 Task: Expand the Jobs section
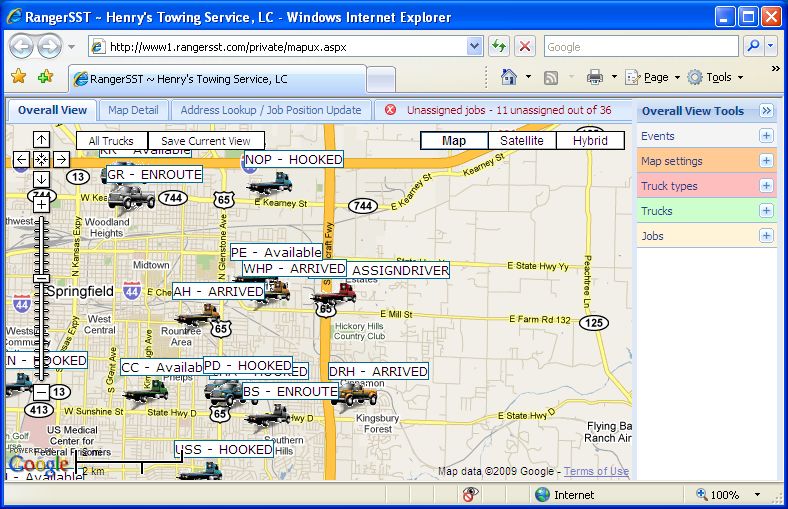[x=766, y=236]
